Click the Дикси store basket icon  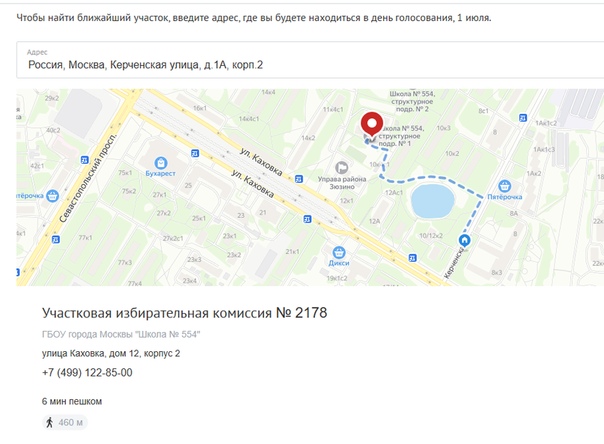[x=339, y=253]
